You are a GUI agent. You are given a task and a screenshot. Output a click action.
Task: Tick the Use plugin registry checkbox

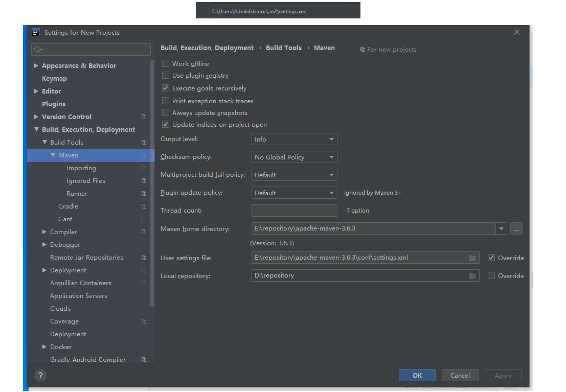[x=166, y=75]
